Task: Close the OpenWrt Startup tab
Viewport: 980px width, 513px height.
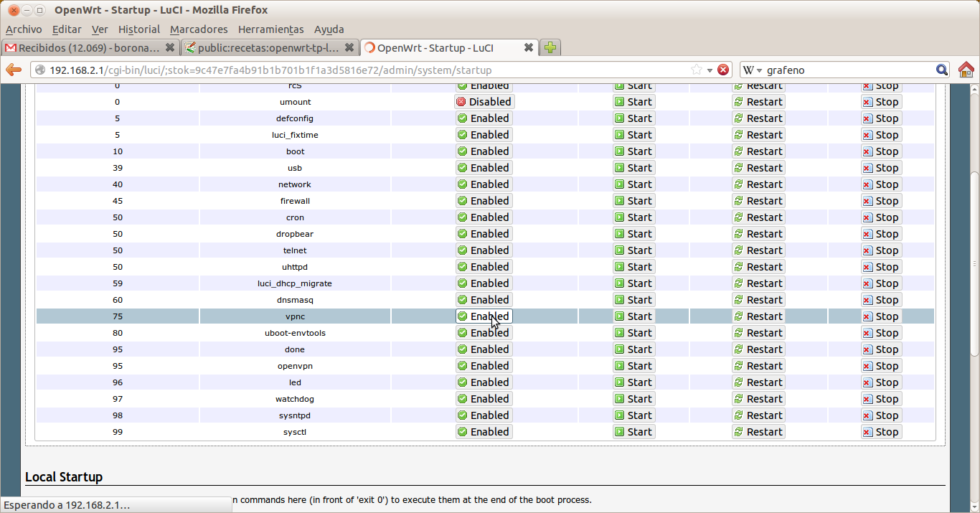Action: pos(528,47)
